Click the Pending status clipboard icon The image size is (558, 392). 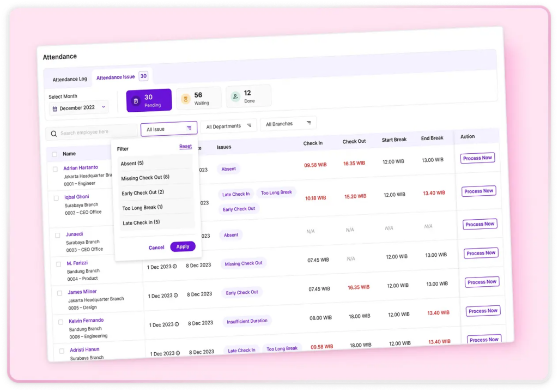tap(136, 101)
